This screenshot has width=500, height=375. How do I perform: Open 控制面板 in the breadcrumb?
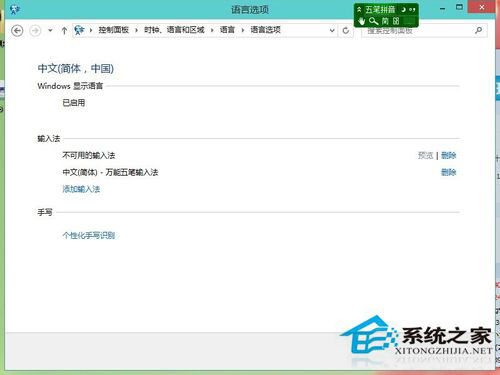coord(113,30)
